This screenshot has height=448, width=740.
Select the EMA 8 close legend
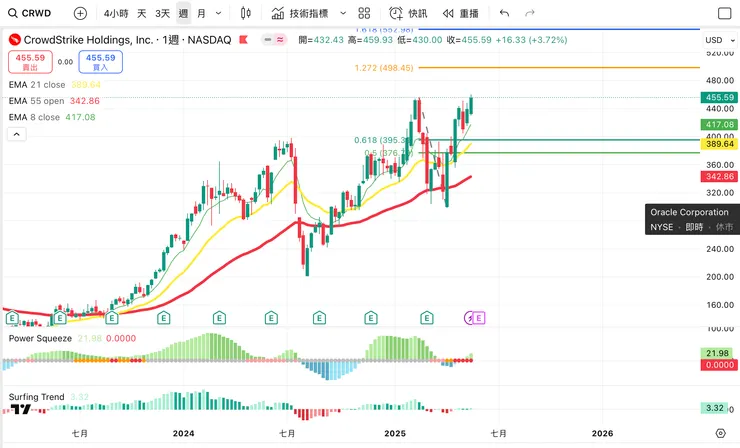(52, 117)
